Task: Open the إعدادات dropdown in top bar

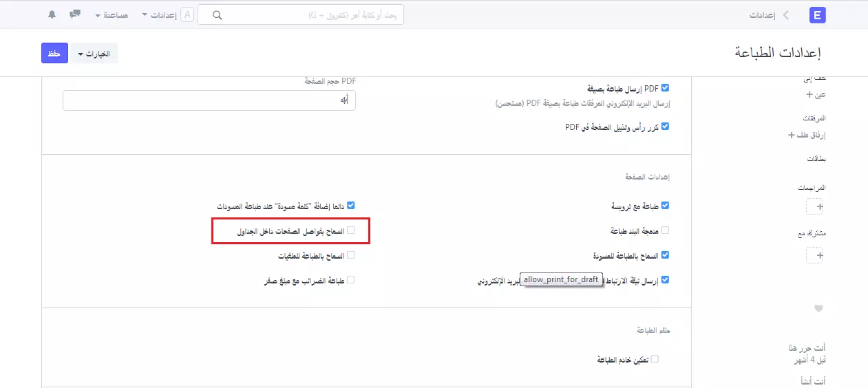Action: tap(158, 14)
